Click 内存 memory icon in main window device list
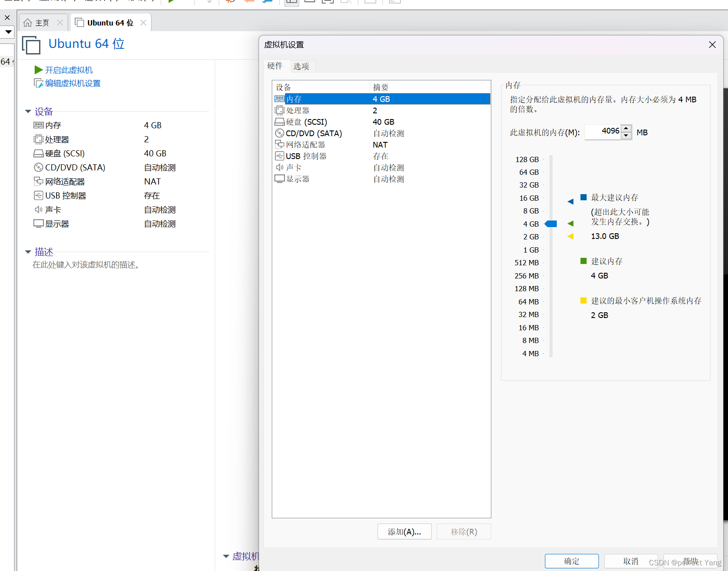 [39, 126]
